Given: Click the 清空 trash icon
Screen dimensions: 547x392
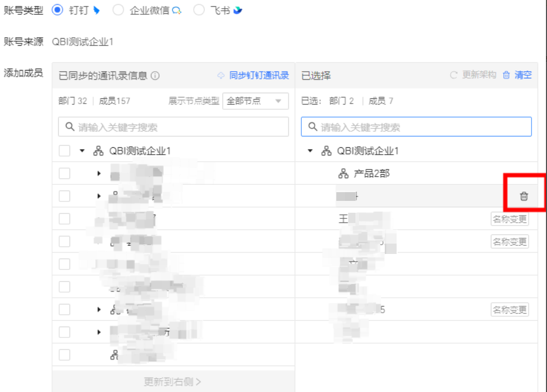Looking at the screenshot, I should (506, 75).
